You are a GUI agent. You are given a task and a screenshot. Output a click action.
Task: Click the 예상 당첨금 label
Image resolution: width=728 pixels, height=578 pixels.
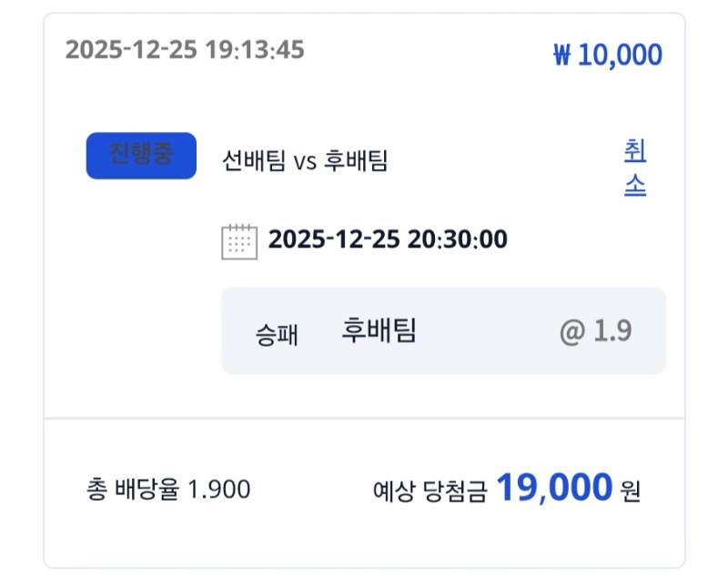pos(430,492)
